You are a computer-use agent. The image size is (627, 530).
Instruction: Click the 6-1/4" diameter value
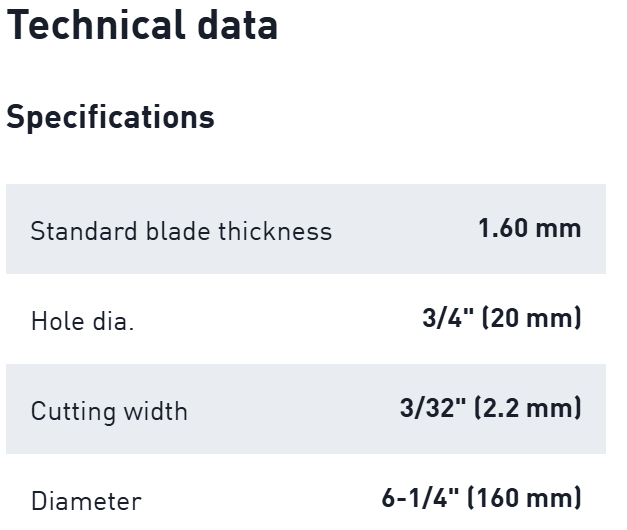420,497
